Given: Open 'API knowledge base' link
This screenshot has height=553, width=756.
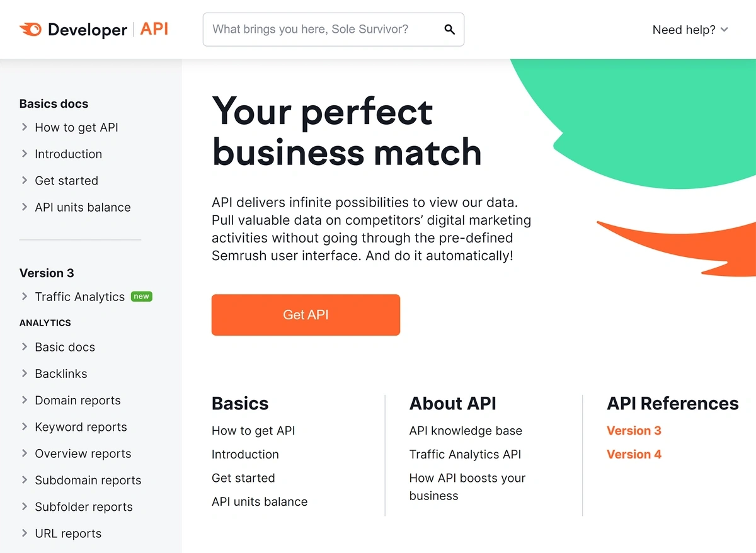Looking at the screenshot, I should [466, 431].
